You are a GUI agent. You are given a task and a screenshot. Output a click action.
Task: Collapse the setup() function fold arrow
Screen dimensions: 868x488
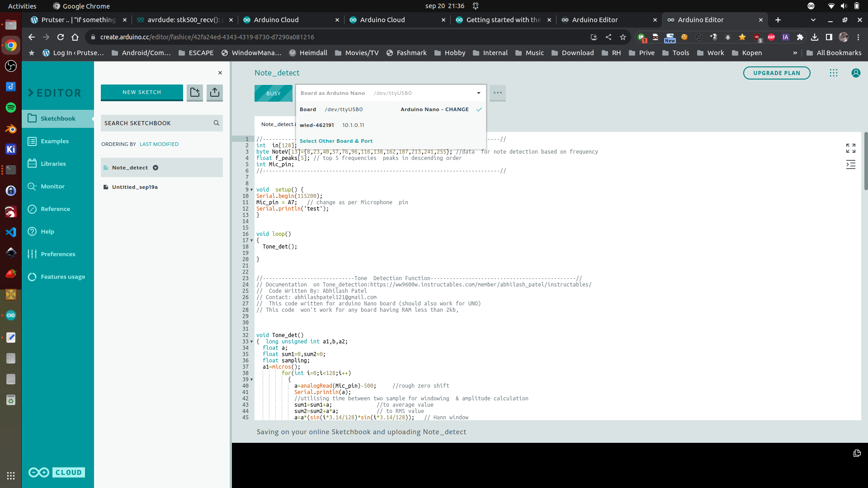click(252, 190)
